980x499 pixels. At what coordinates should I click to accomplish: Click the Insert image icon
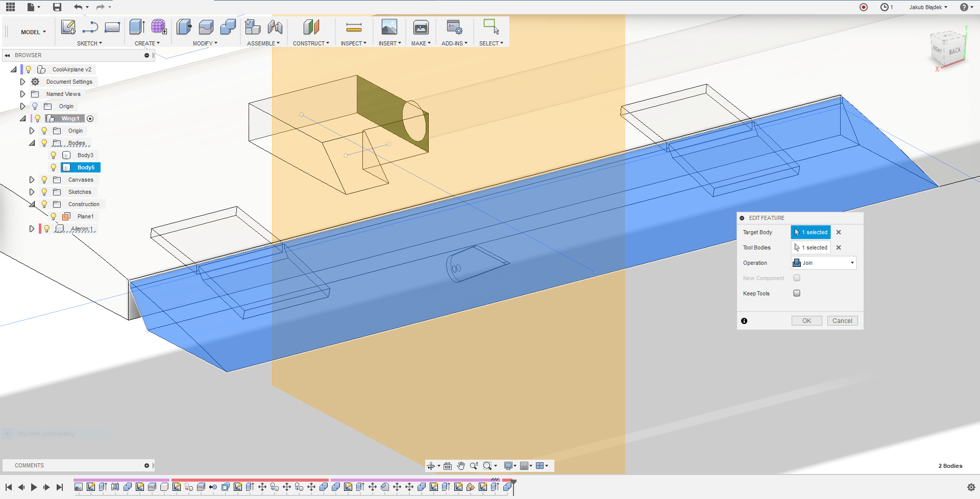[389, 27]
